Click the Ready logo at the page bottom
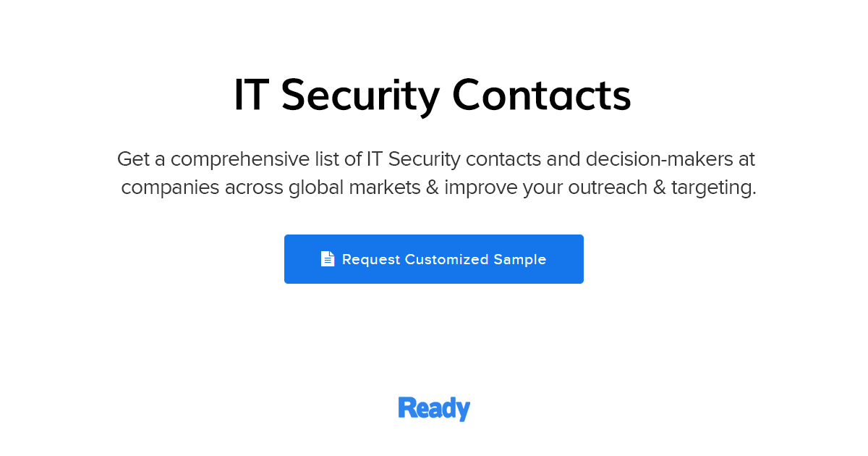 (x=434, y=408)
